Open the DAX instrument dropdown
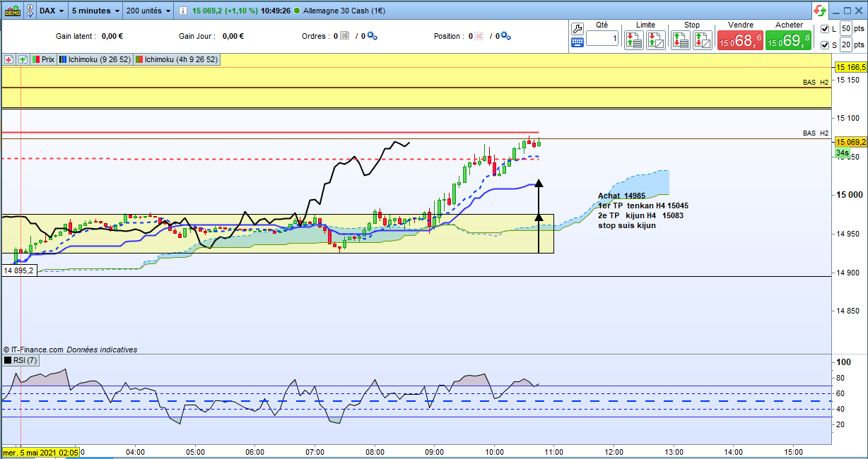This screenshot has height=459, width=868. click(52, 11)
